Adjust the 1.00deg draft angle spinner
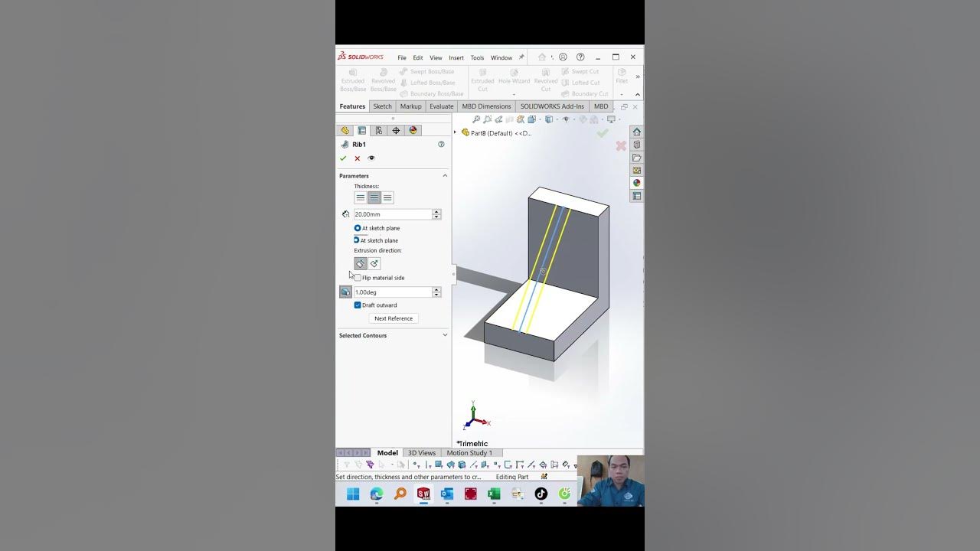 pyautogui.click(x=436, y=292)
